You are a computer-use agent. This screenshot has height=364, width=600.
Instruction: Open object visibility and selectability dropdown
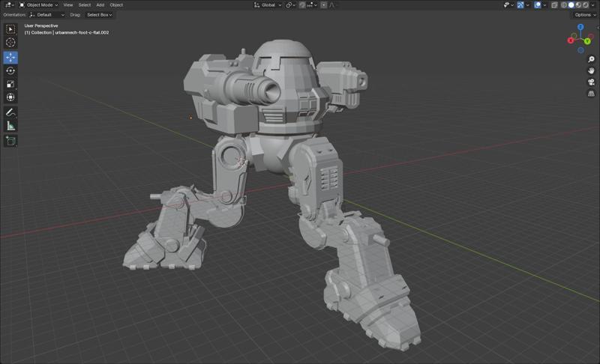coord(508,5)
